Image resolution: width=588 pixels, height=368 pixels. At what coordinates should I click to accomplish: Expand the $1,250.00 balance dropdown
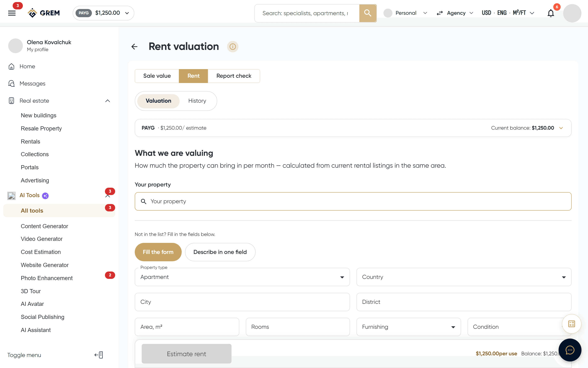tap(127, 13)
